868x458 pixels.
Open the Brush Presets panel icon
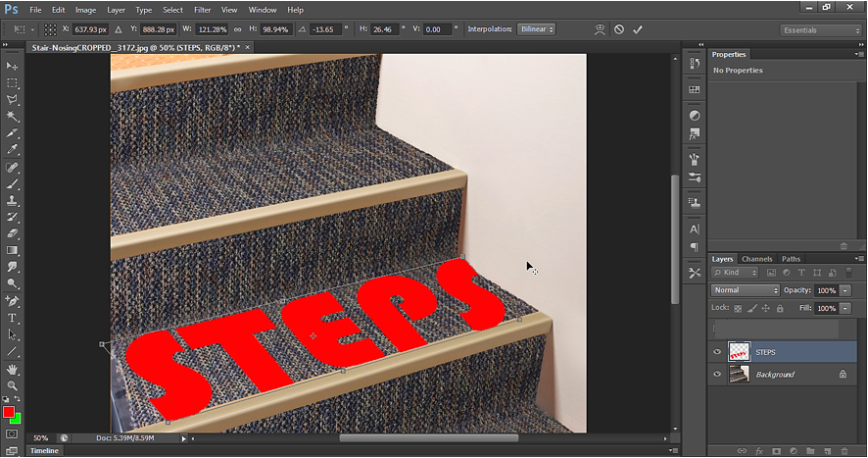[695, 178]
